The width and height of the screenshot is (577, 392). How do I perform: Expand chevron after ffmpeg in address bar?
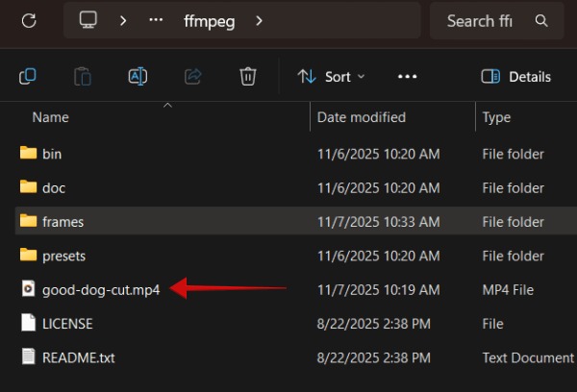(259, 20)
